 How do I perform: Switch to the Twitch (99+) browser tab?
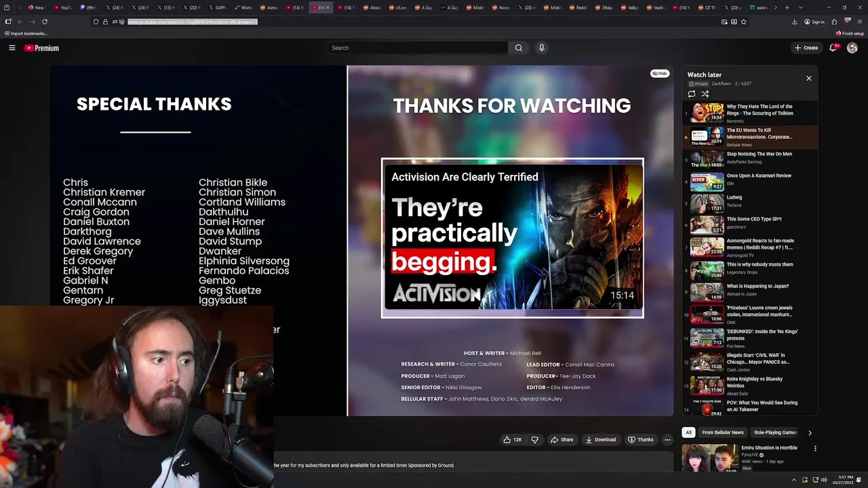[89, 7]
